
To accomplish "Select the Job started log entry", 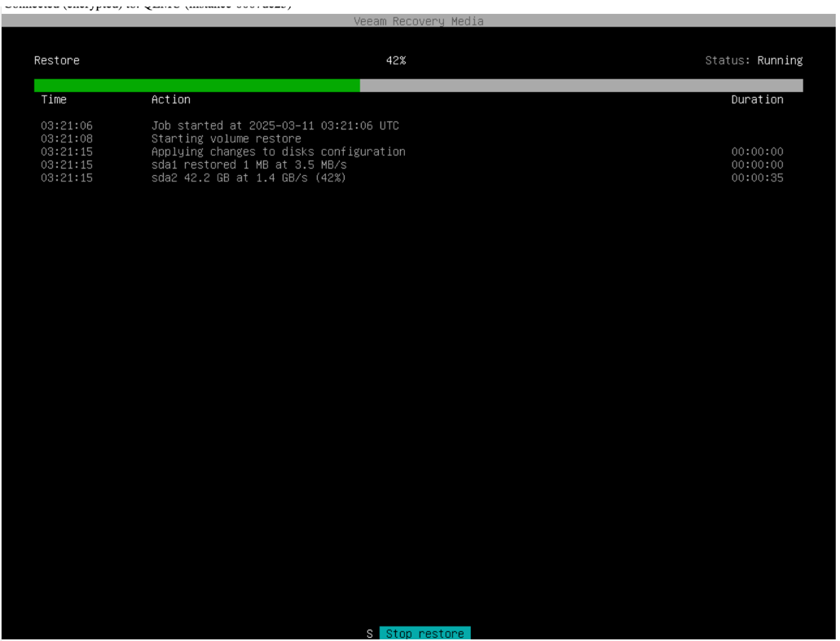I will [x=275, y=125].
